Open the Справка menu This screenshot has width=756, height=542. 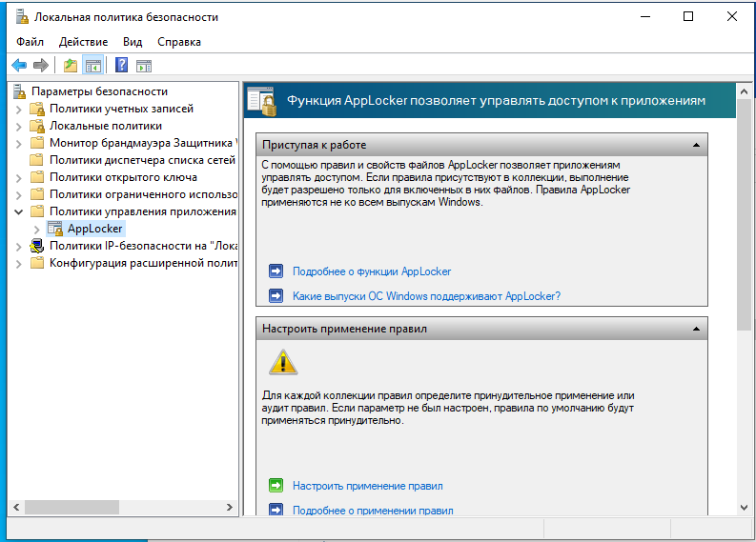point(179,42)
